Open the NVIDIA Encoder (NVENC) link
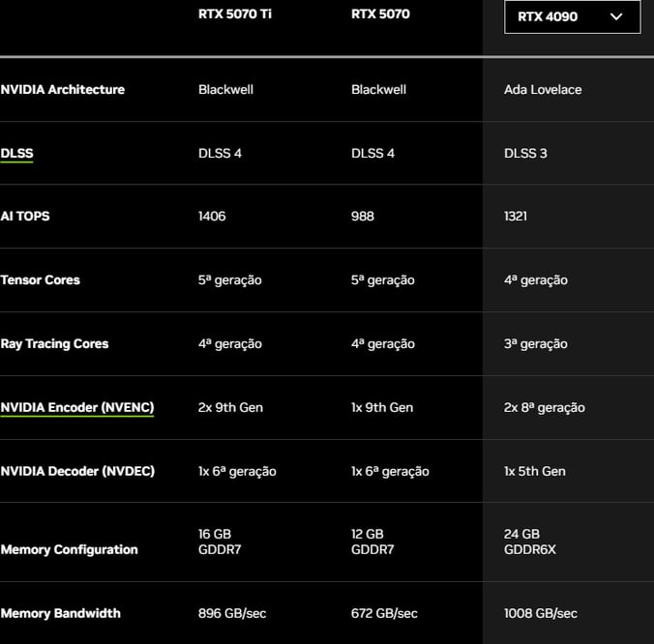The width and height of the screenshot is (654, 644). tap(77, 407)
